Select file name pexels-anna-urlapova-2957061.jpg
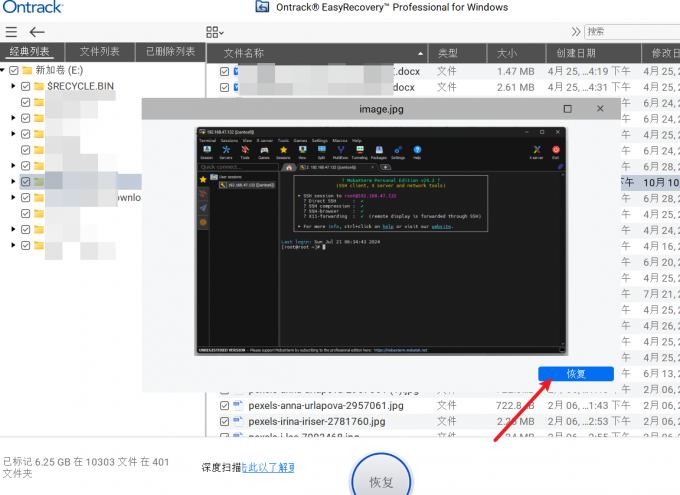The height and width of the screenshot is (495, 680). [x=326, y=406]
